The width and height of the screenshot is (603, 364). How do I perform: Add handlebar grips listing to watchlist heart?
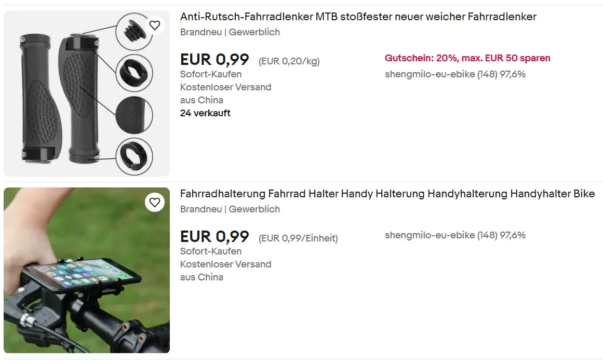point(155,25)
